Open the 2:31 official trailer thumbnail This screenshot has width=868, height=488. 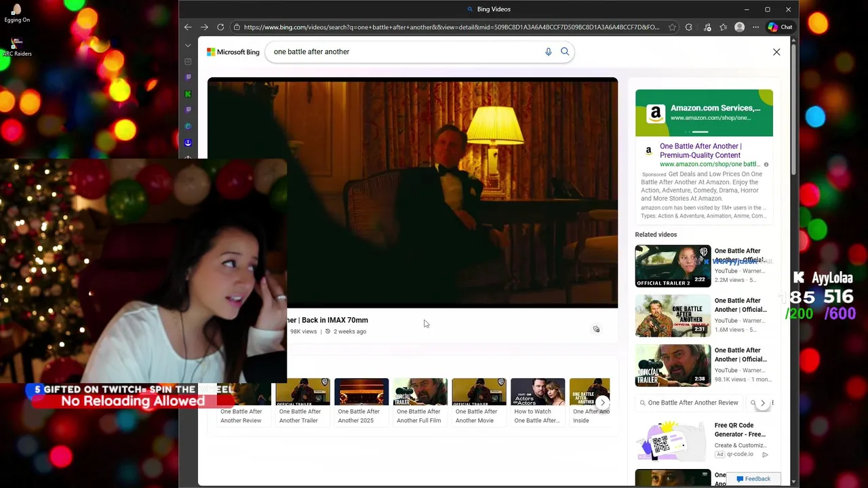coord(673,316)
